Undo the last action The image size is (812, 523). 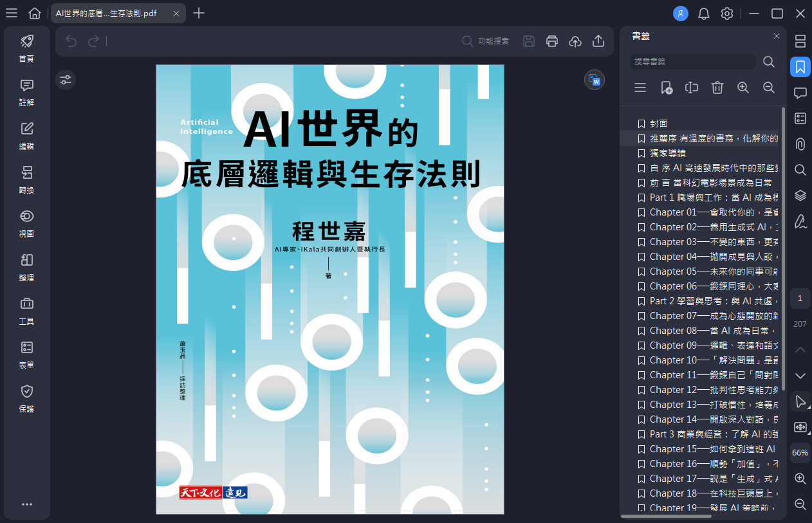71,41
